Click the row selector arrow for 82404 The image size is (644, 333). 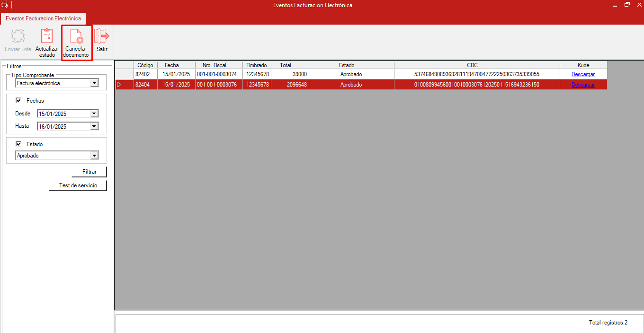tap(119, 85)
